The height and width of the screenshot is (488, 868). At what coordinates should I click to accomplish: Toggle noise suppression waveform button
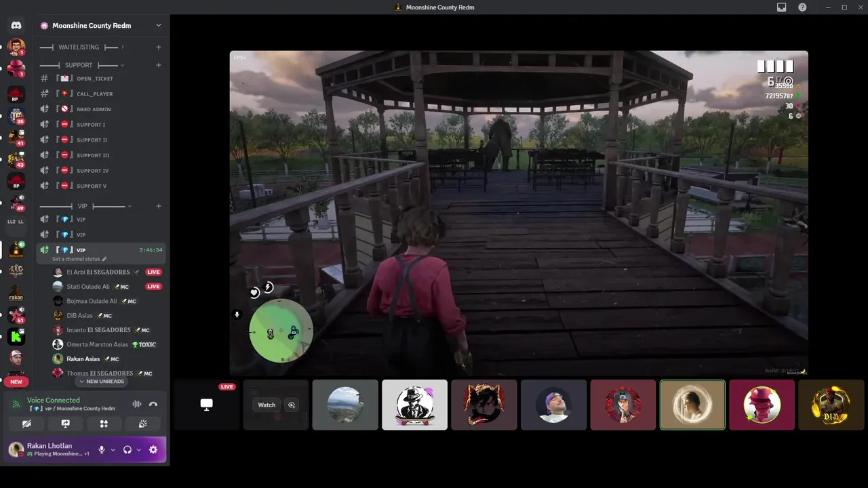pyautogui.click(x=137, y=404)
